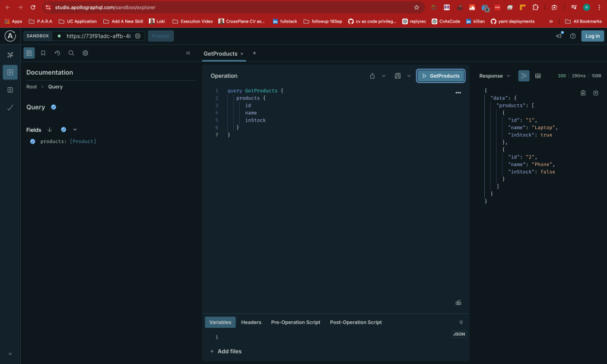Collapse the Documentation panel
The image size is (607, 364).
pos(188,53)
